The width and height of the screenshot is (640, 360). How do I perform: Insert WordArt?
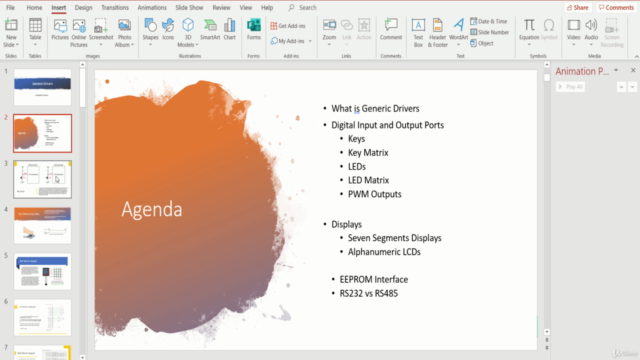pos(458,32)
